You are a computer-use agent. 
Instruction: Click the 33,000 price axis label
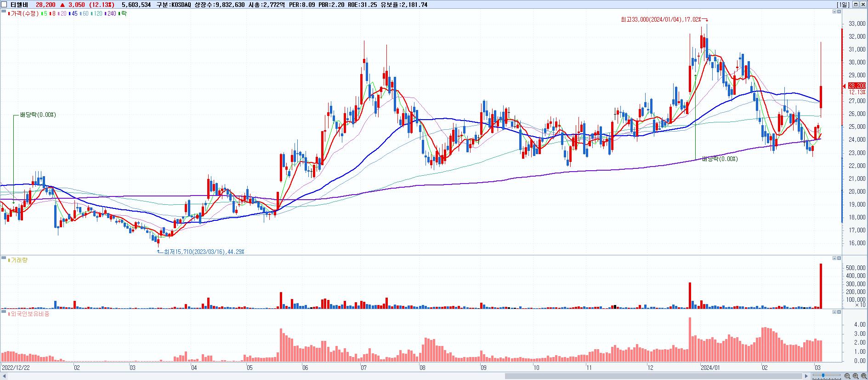tap(857, 23)
